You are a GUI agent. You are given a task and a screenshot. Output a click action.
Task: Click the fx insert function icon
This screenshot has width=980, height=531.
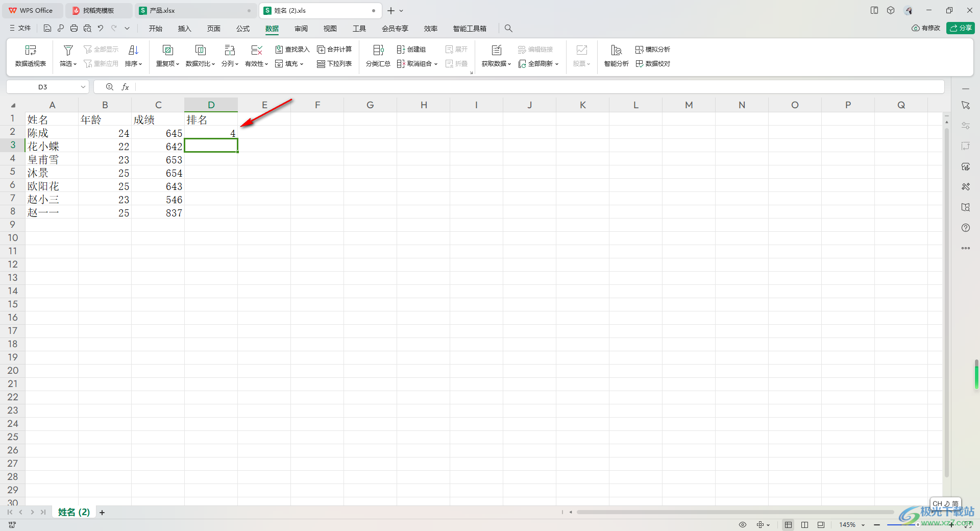click(125, 87)
